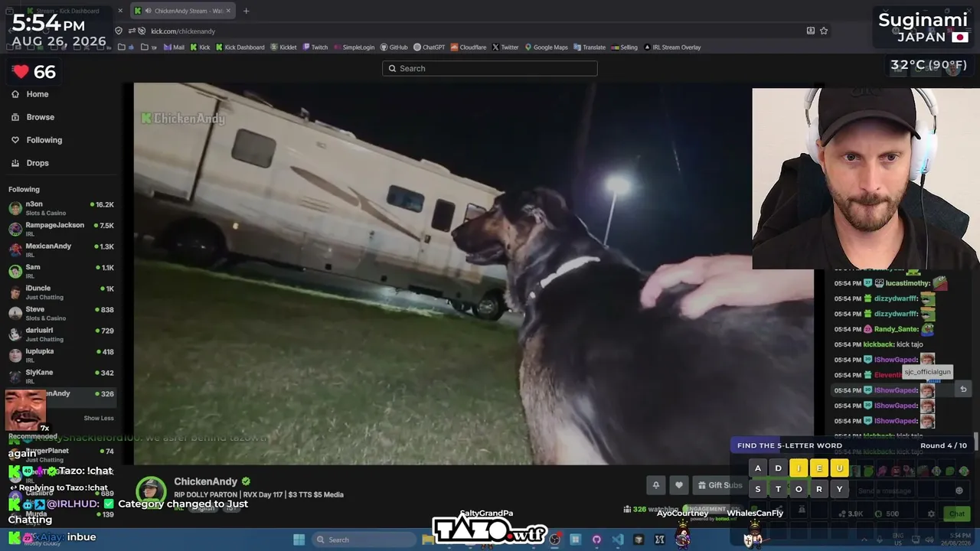The width and height of the screenshot is (980, 551).
Task: Open iDuncle's channel in Following list
Action: 61,292
